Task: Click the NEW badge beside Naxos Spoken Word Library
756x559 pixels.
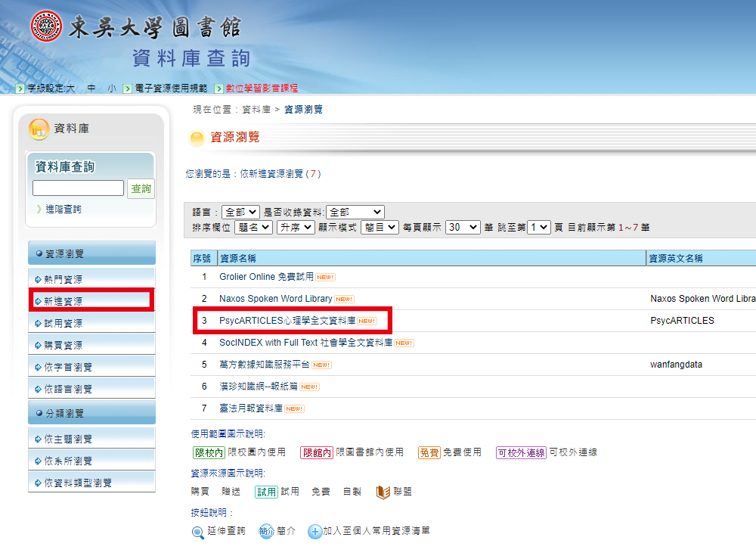Action: [345, 299]
